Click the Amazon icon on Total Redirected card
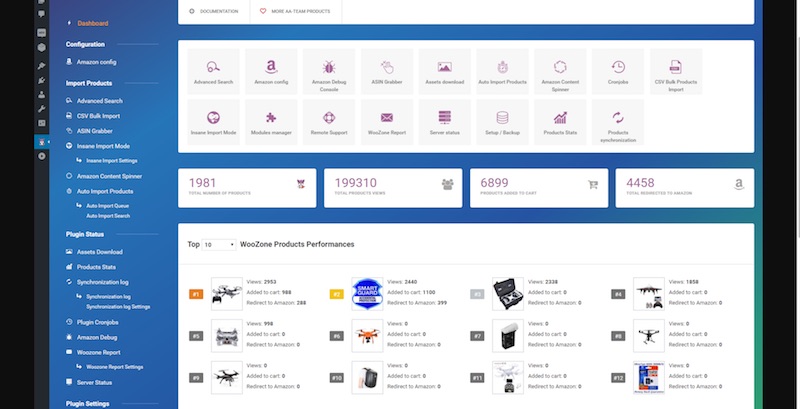 point(738,185)
